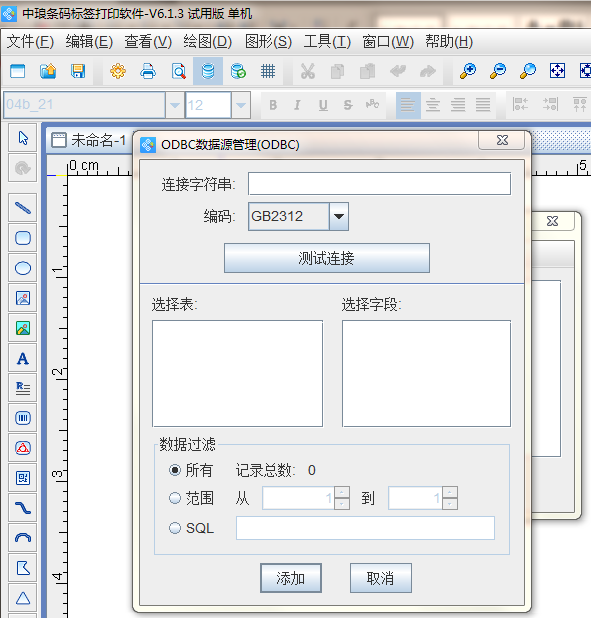The width and height of the screenshot is (591, 618).
Task: Select the ellipse tool
Action: coord(23,268)
